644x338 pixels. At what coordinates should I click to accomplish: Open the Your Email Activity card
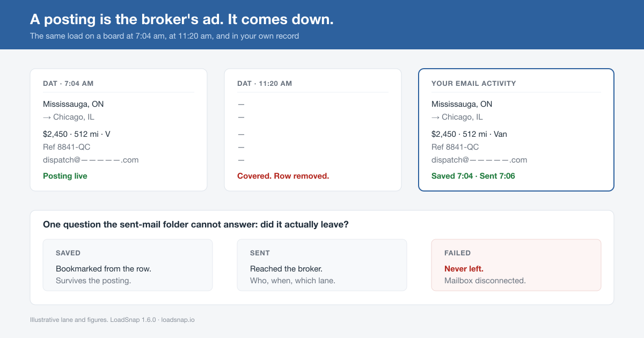[516, 130]
